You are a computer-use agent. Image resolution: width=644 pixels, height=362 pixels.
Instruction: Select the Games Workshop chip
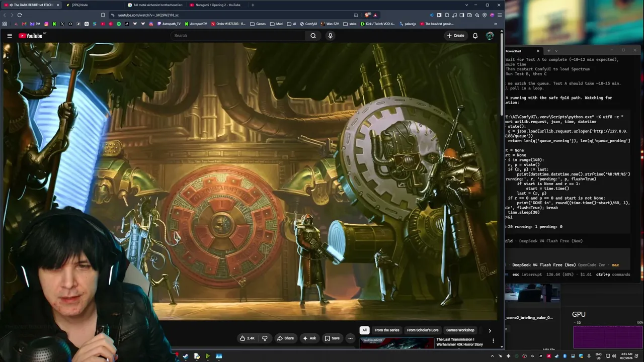tap(460, 330)
